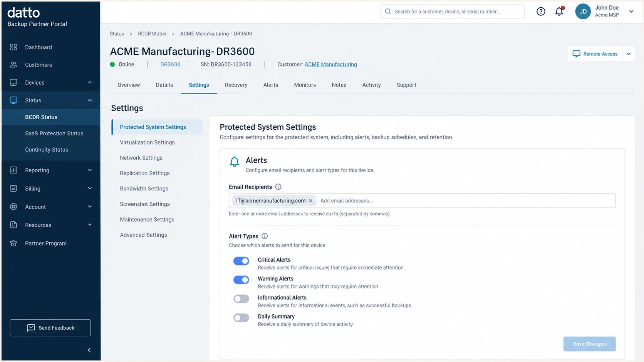Switch to the Recovery tab
644x362 pixels.
pos(236,85)
